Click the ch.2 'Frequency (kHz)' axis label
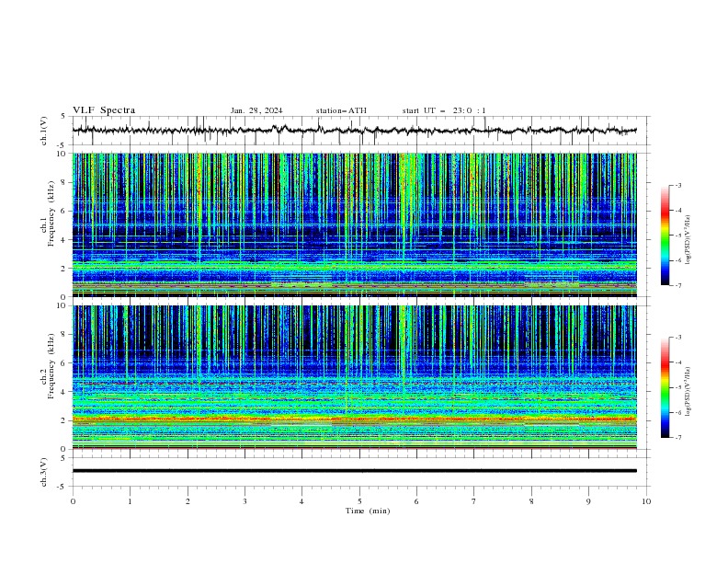Viewport: 728px width, 563px height. pos(51,365)
